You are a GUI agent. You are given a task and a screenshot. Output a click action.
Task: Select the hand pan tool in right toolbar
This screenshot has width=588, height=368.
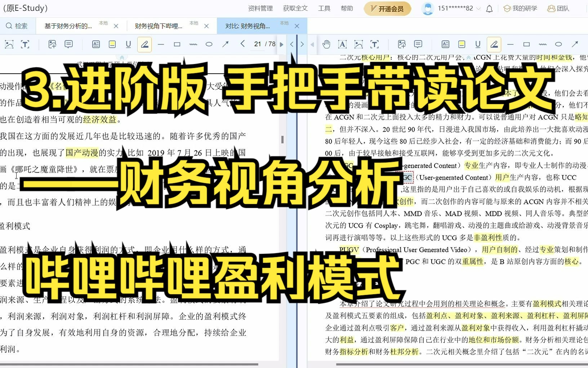coord(326,44)
